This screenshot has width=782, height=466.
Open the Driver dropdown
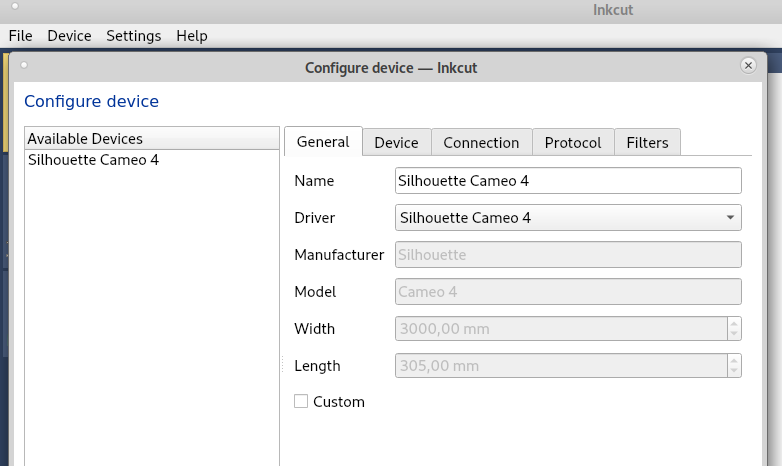coord(568,218)
